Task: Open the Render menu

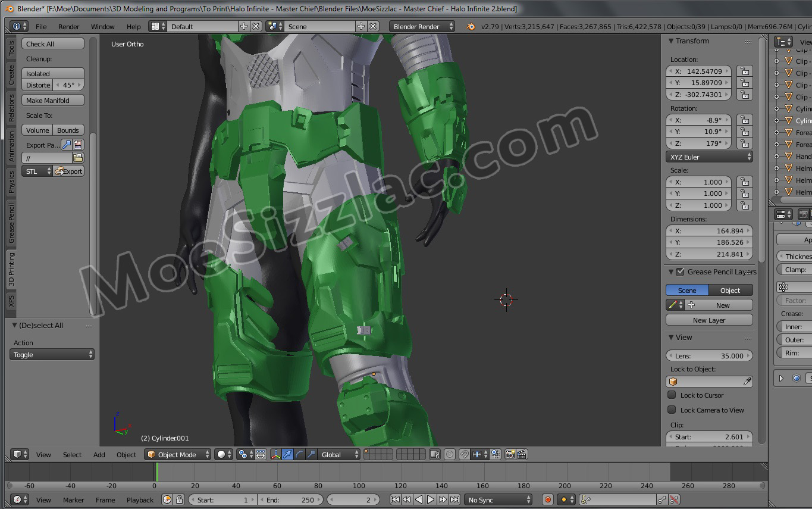Action: click(x=68, y=27)
